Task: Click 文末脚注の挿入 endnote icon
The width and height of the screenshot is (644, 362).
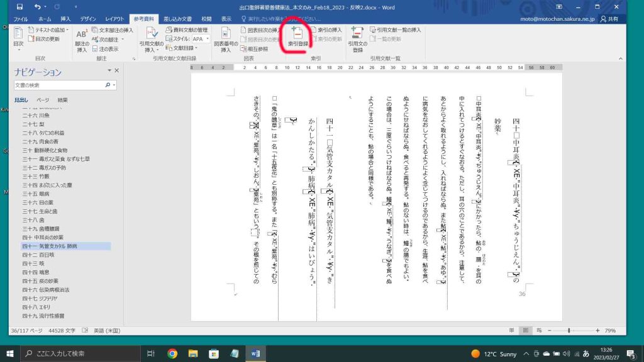Action: click(x=95, y=30)
